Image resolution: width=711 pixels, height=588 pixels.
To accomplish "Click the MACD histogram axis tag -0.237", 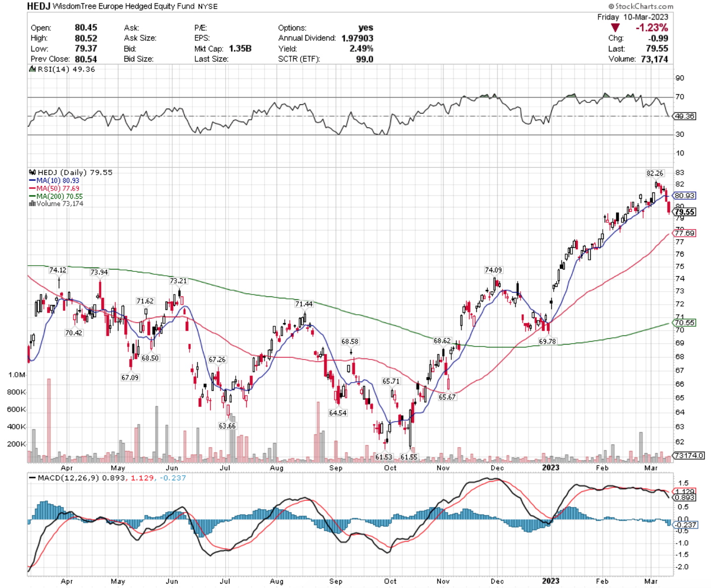I will tap(686, 525).
